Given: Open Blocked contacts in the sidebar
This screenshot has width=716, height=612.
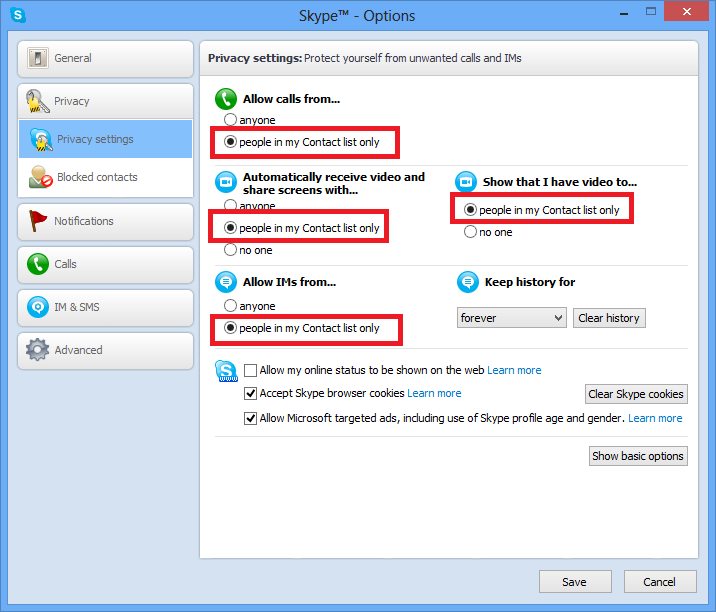Looking at the screenshot, I should [105, 177].
